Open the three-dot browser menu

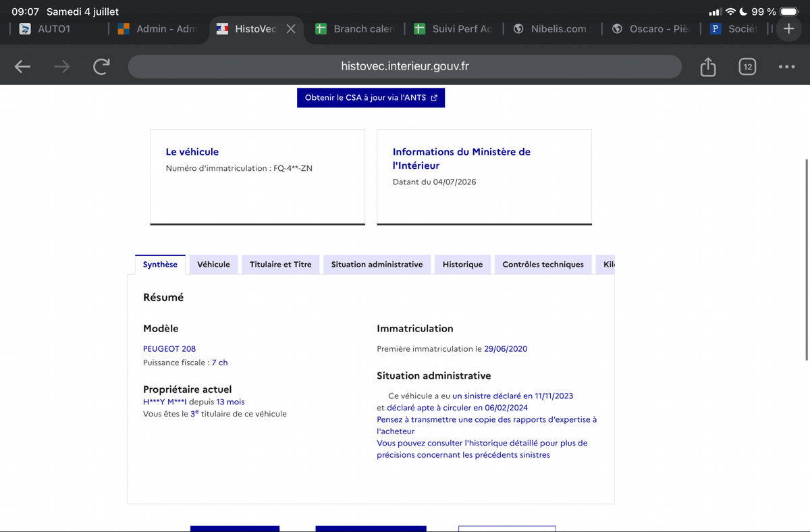786,67
